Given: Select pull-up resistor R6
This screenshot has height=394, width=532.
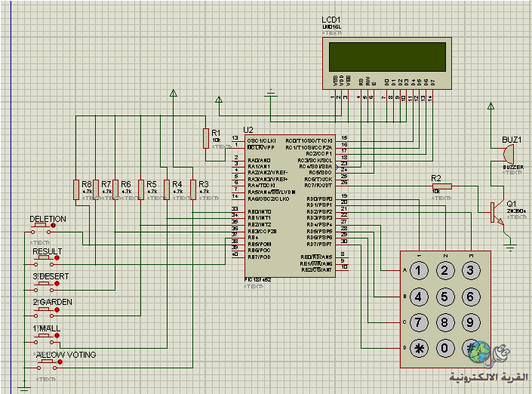Looking at the screenshot, I should tap(115, 190).
